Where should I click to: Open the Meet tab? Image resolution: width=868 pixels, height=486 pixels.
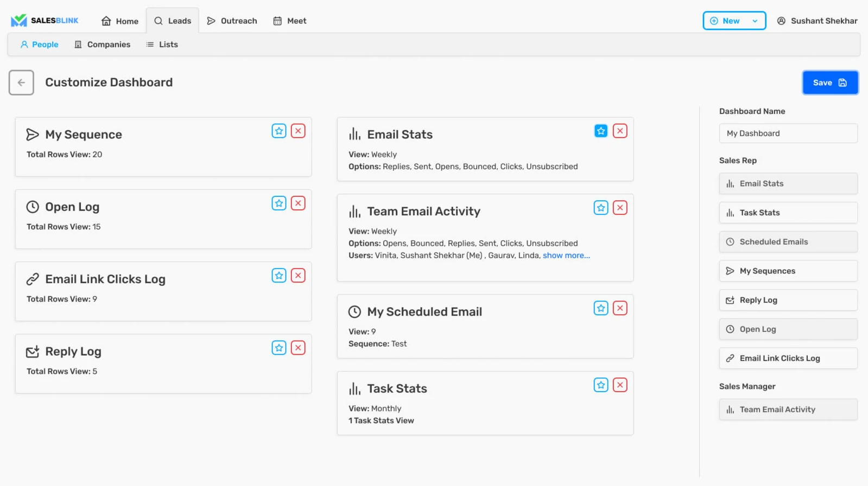pos(290,21)
